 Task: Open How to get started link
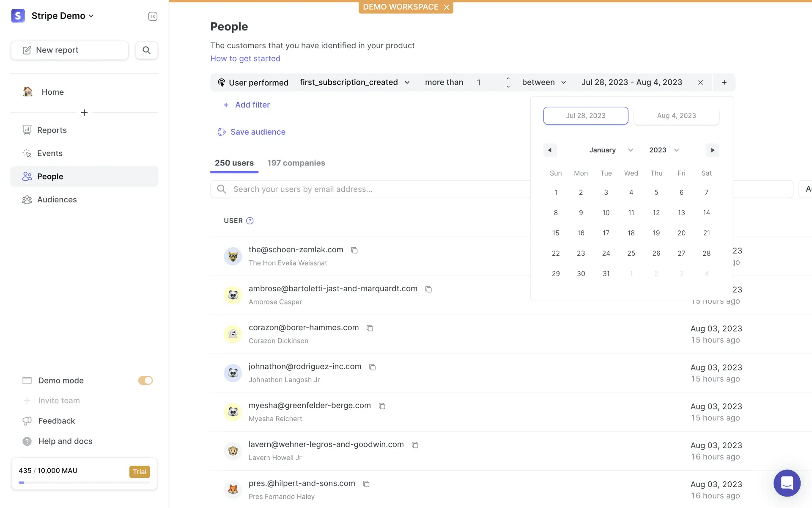click(x=245, y=58)
